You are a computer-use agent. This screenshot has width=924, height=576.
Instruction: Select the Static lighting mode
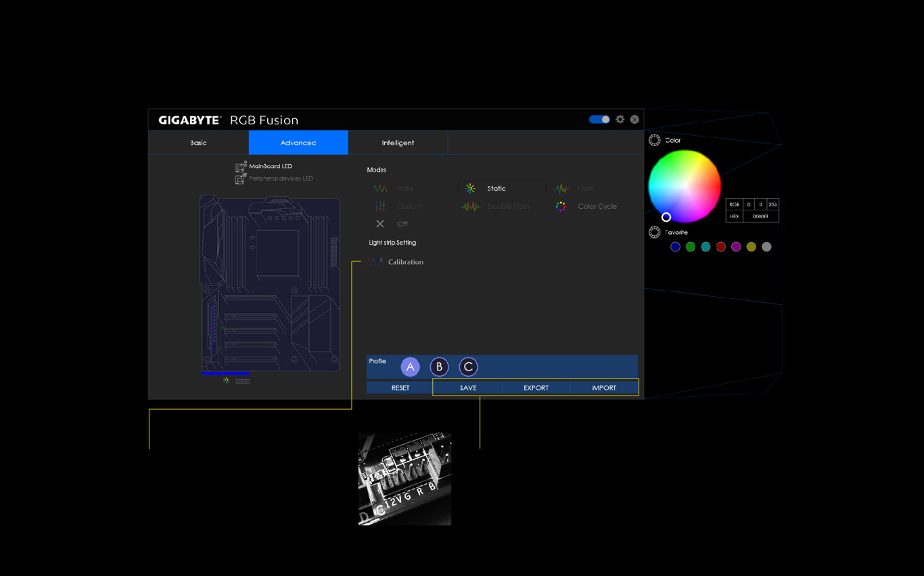(x=495, y=189)
